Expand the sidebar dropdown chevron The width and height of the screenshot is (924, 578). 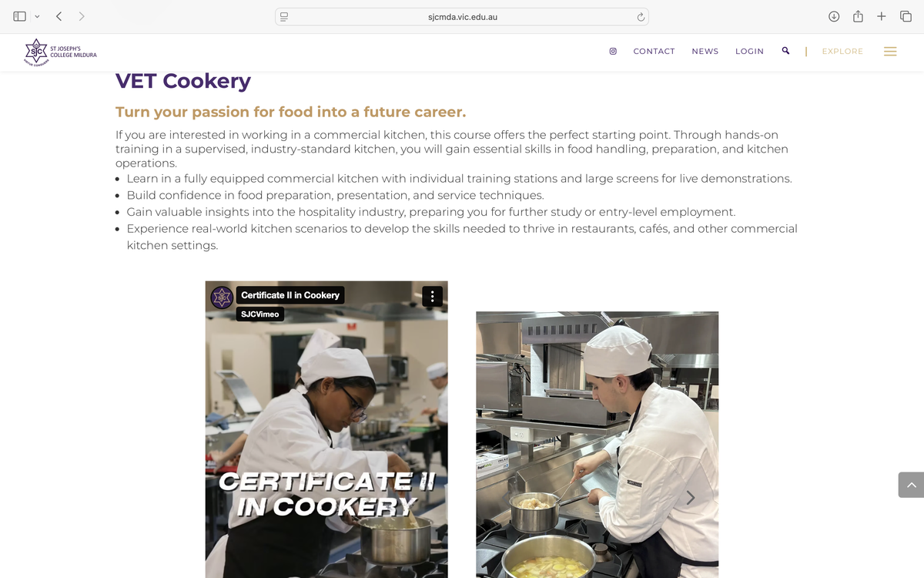click(36, 16)
